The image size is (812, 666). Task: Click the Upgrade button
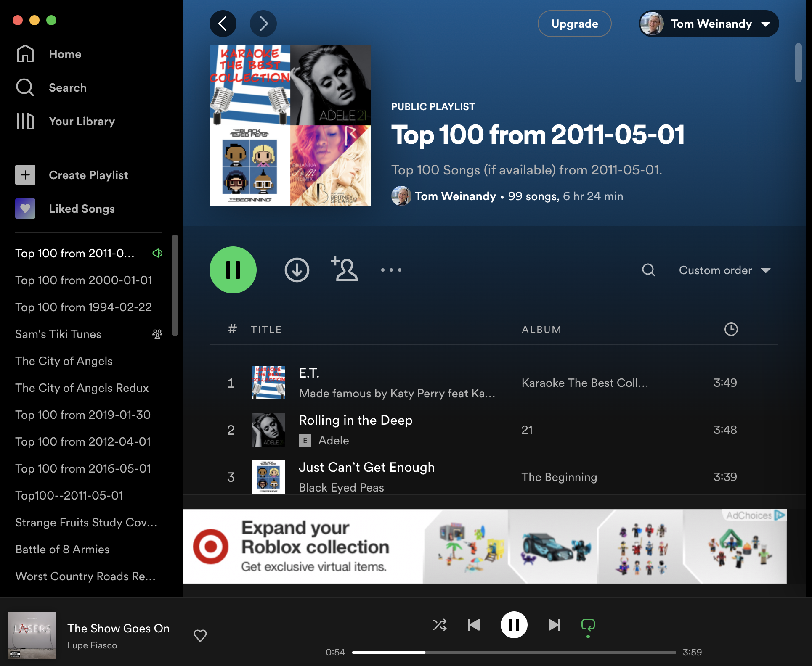[x=575, y=24]
